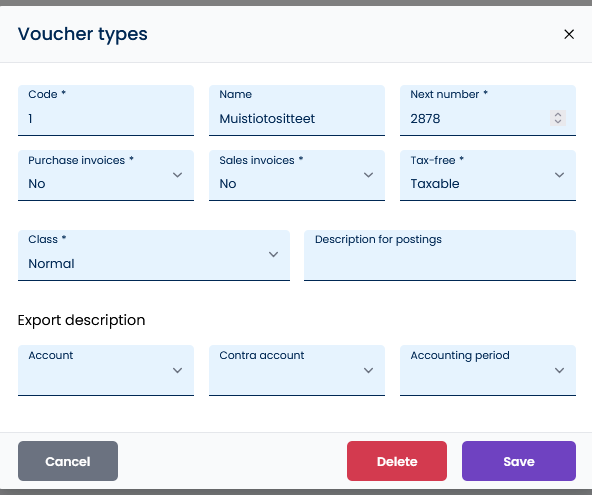
Task: Open the Sales invoices dropdown chevron
Action: point(368,175)
